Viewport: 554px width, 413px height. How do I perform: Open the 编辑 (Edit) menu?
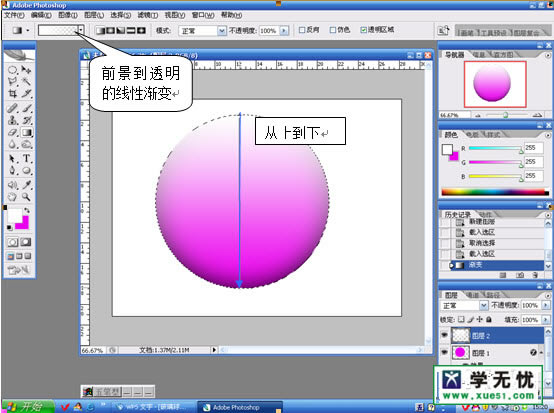point(41,15)
